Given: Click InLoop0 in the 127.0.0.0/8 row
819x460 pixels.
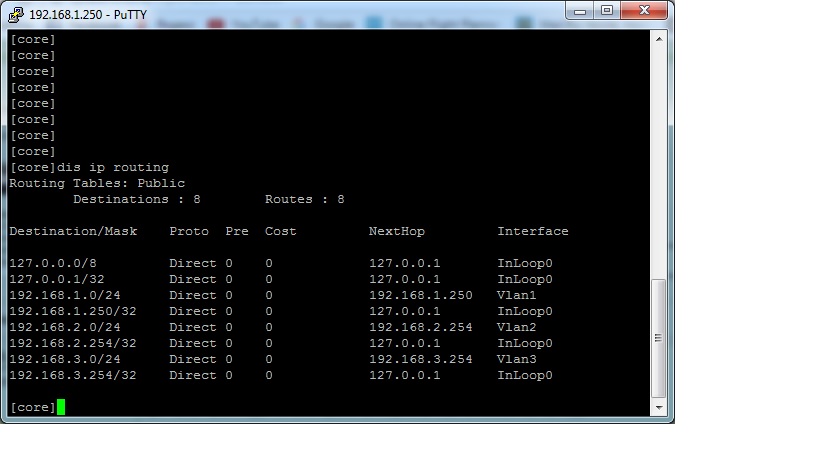Looking at the screenshot, I should [x=525, y=263].
